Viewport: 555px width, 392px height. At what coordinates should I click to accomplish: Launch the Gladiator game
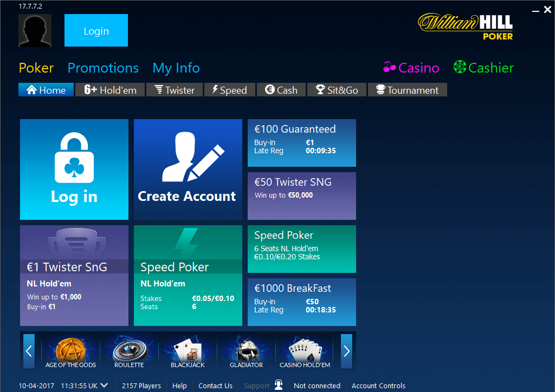247,352
